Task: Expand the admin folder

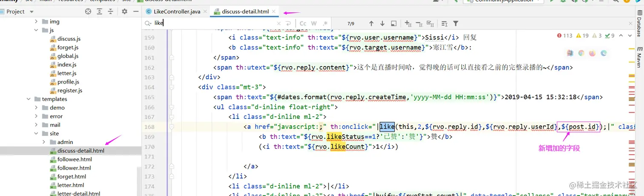Action: [x=44, y=142]
